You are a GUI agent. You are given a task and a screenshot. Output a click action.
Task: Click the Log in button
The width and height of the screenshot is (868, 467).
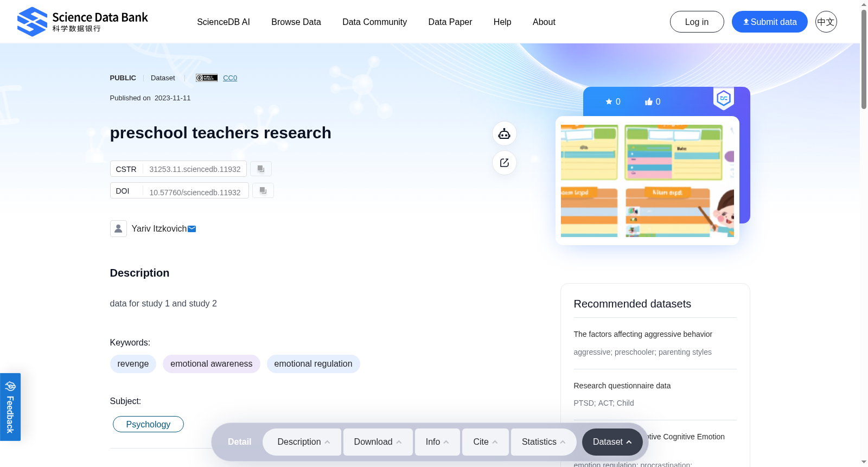point(697,22)
